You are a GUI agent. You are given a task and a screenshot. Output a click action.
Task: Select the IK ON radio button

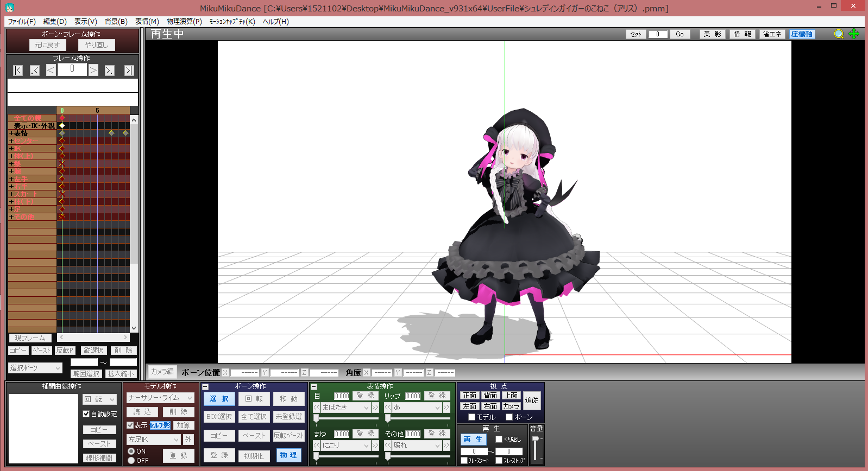pos(131,451)
